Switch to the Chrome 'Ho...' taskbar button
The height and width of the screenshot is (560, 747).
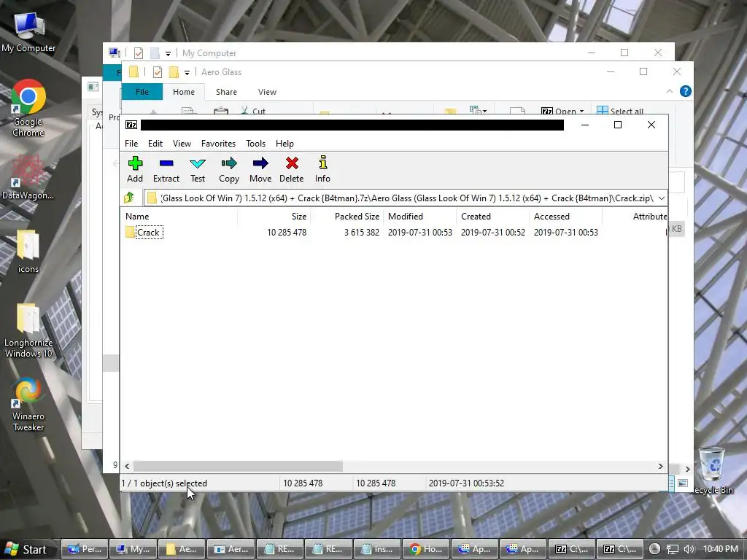click(x=425, y=549)
